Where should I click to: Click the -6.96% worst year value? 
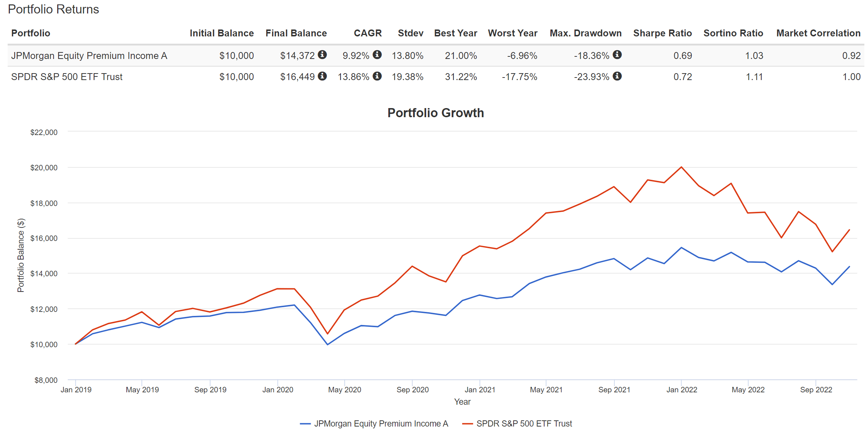coord(522,56)
